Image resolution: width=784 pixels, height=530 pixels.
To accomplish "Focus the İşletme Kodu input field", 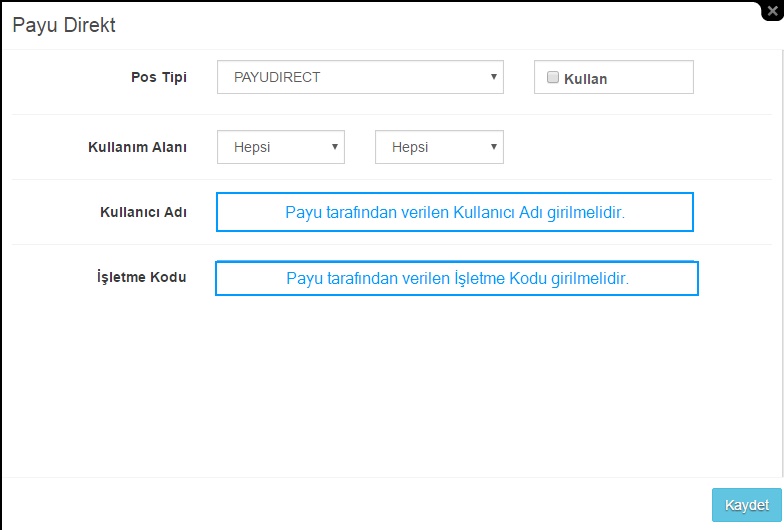I will click(456, 278).
